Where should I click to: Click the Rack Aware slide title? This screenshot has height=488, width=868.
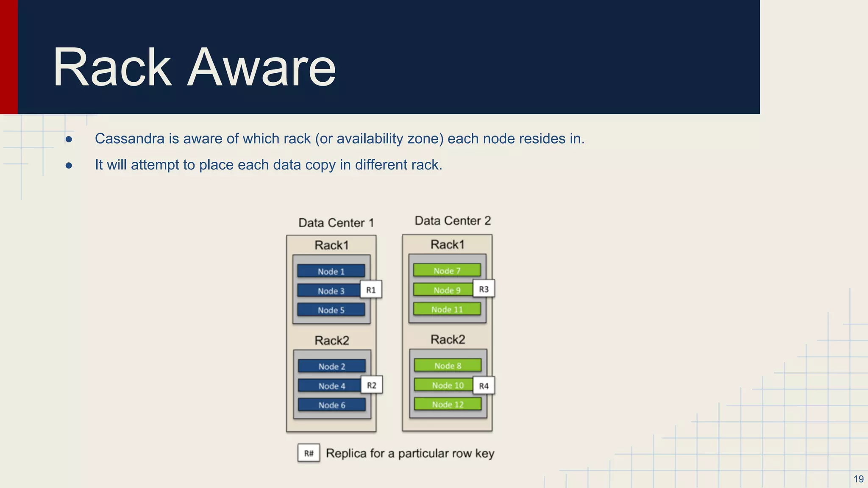(194, 67)
